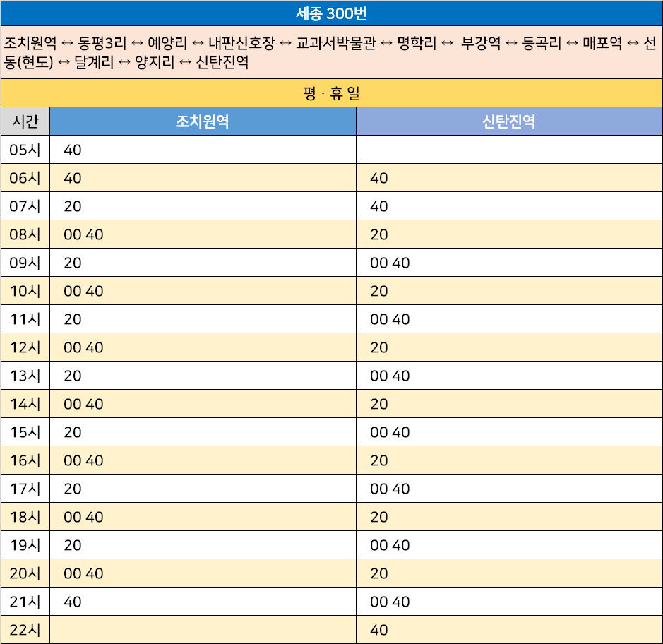Select 조치원역 time 20 in 17시 row

[x=72, y=489]
